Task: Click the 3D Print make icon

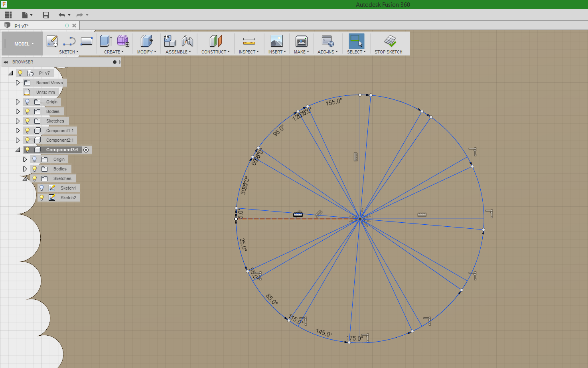Action: point(301,41)
